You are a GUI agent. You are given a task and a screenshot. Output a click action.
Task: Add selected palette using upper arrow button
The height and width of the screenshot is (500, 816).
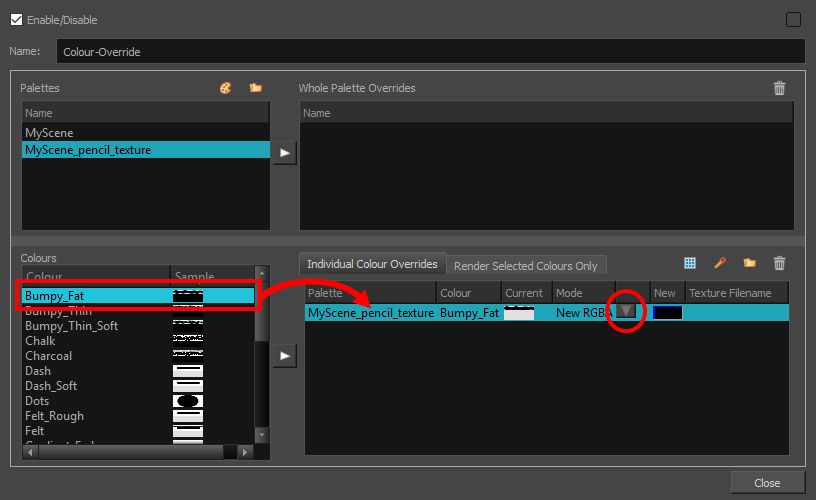coord(285,154)
